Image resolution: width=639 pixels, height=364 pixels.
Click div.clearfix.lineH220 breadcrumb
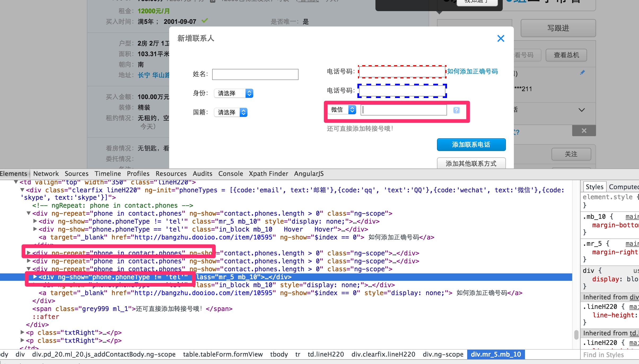click(383, 354)
